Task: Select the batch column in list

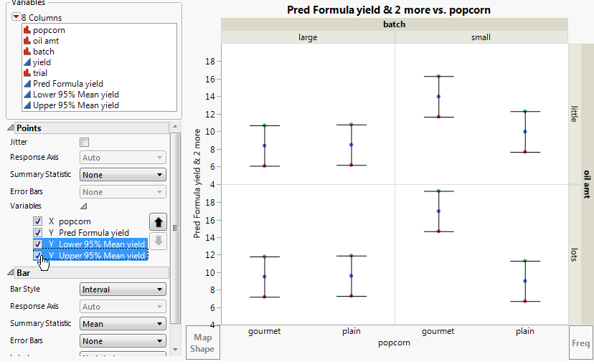Action: tap(43, 52)
